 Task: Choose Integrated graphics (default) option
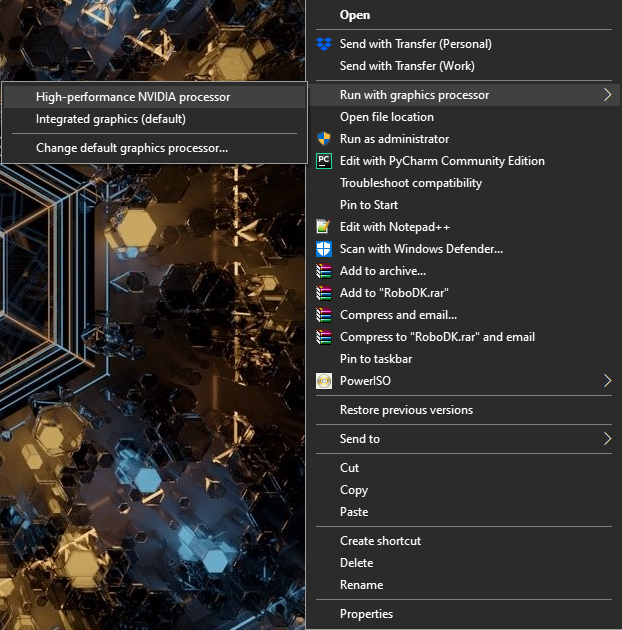tap(111, 119)
